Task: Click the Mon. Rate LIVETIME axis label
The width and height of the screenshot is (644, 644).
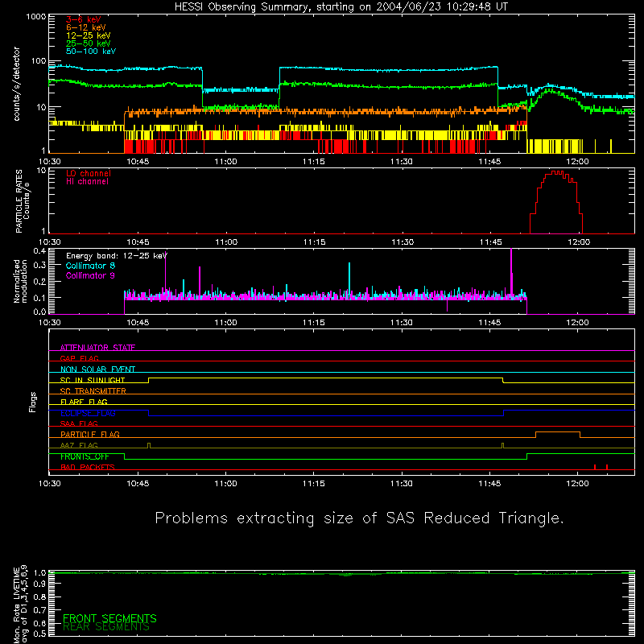Action: point(21,604)
